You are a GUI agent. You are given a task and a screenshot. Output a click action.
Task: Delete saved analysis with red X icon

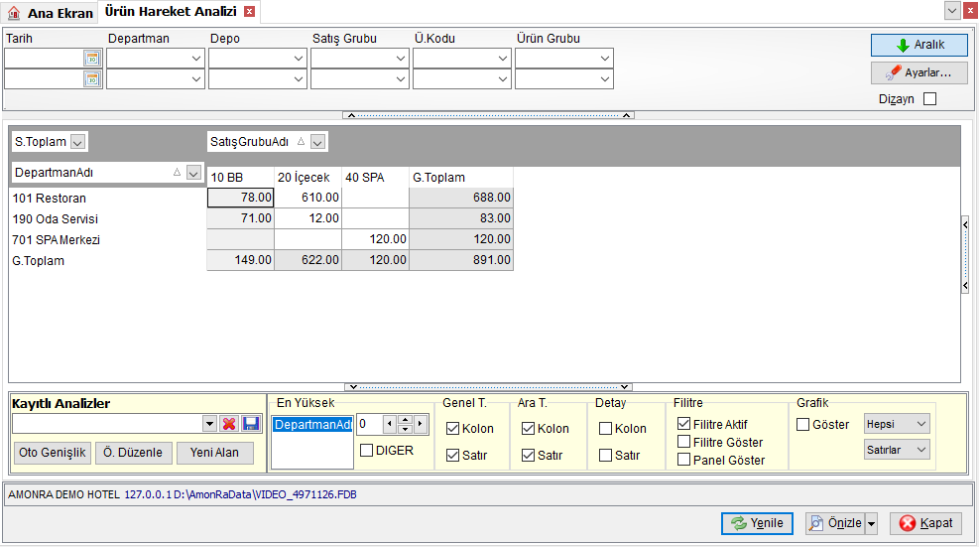229,424
